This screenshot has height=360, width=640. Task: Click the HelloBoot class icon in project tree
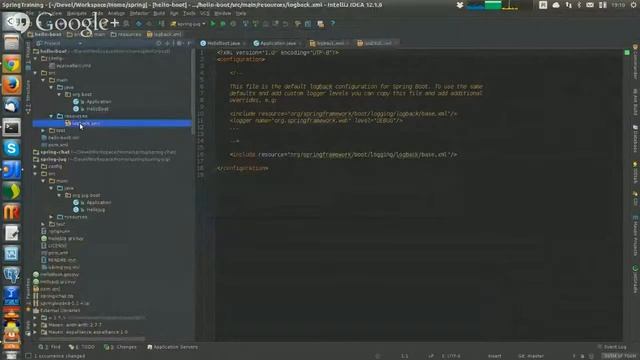tap(76, 109)
